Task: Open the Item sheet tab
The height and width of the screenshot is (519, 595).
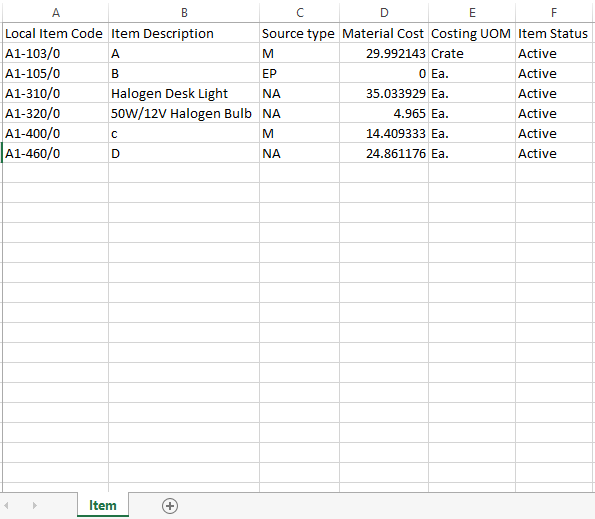Action: 102,505
